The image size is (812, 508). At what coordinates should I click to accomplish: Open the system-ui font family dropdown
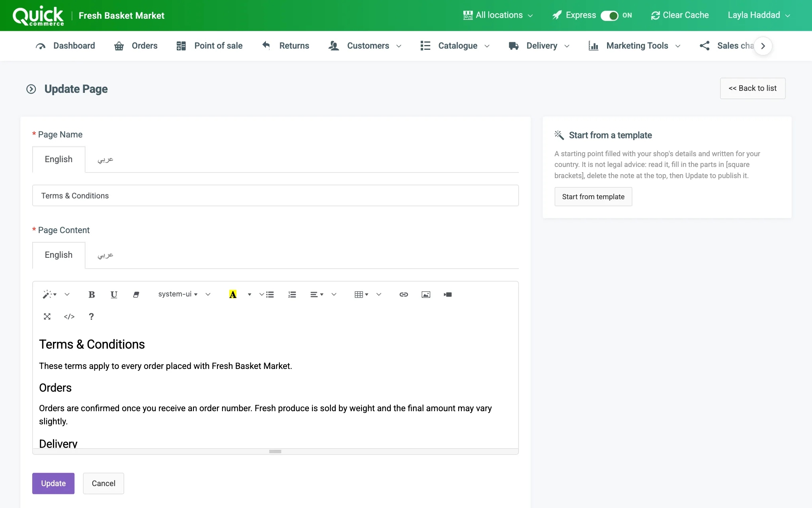click(178, 294)
